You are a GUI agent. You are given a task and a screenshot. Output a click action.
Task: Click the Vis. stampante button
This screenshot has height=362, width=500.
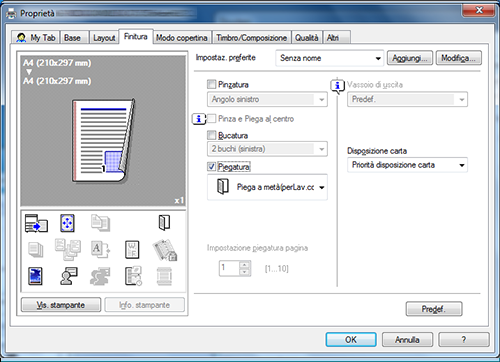(61, 305)
